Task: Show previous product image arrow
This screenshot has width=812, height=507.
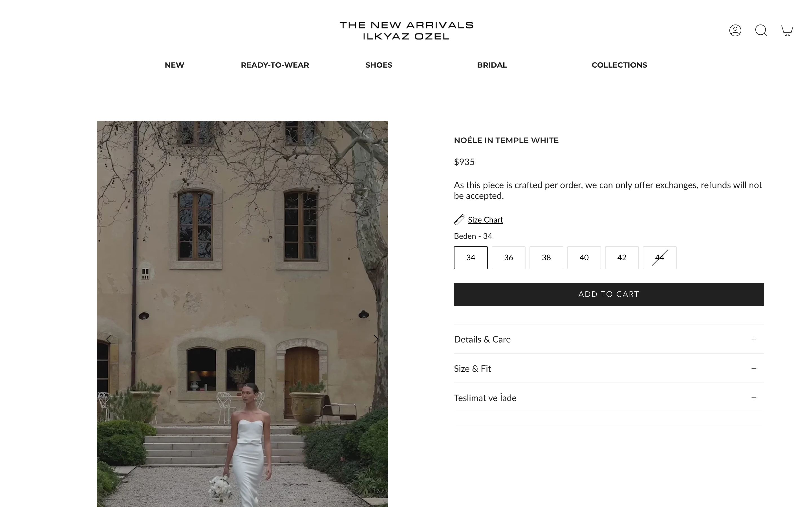Action: pos(109,339)
